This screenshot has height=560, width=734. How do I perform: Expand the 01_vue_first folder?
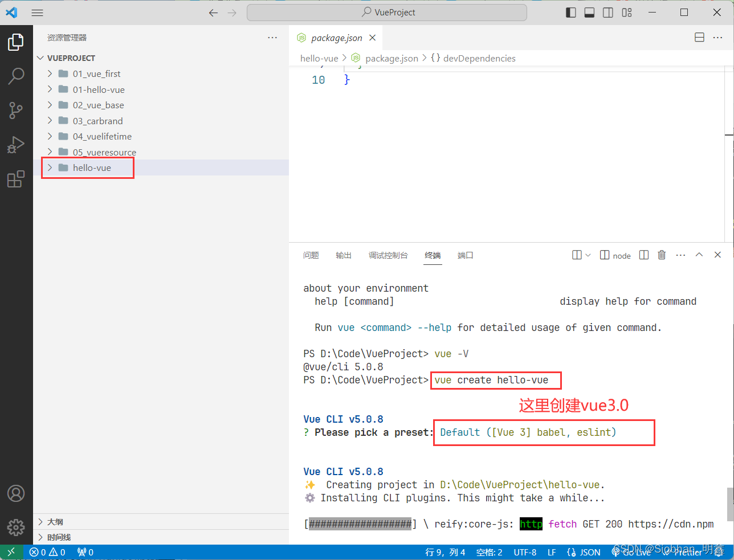tap(50, 73)
